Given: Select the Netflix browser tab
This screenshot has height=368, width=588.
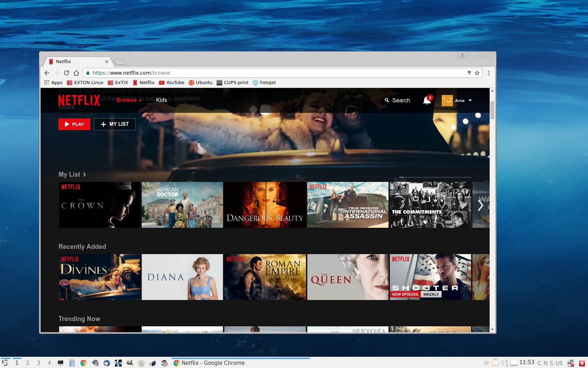Looking at the screenshot, I should point(77,61).
